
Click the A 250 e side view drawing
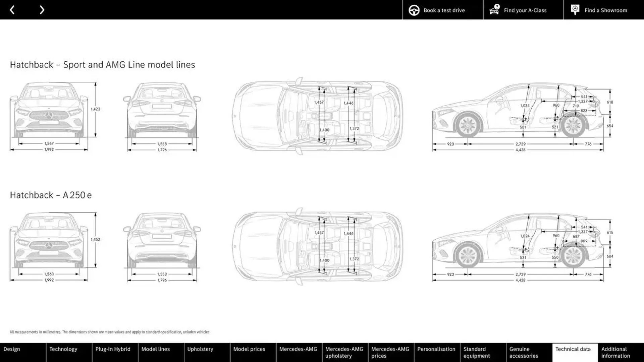(x=518, y=240)
